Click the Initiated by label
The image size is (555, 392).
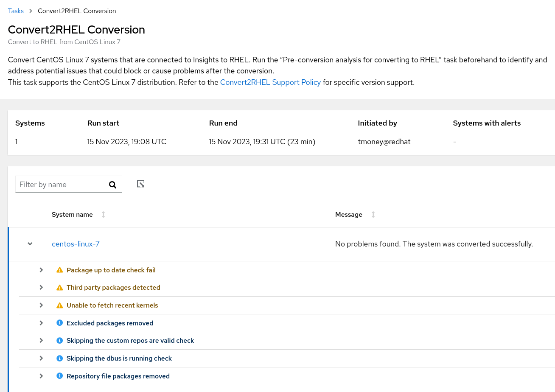click(378, 123)
